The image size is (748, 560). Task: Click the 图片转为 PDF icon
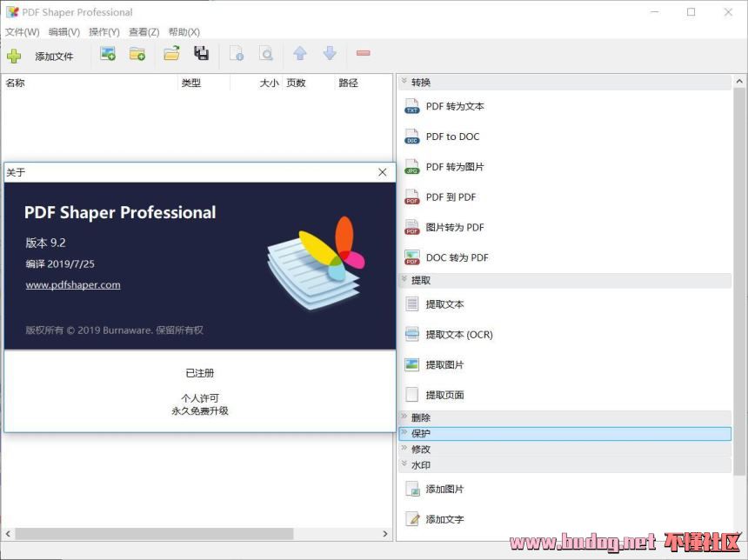tap(411, 227)
